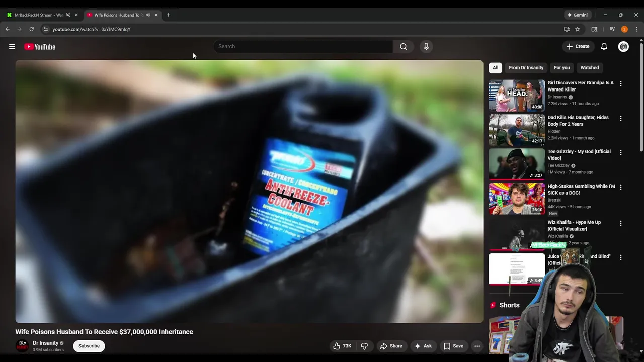View site information icon in address bar
The width and height of the screenshot is (644, 362).
tap(46, 29)
